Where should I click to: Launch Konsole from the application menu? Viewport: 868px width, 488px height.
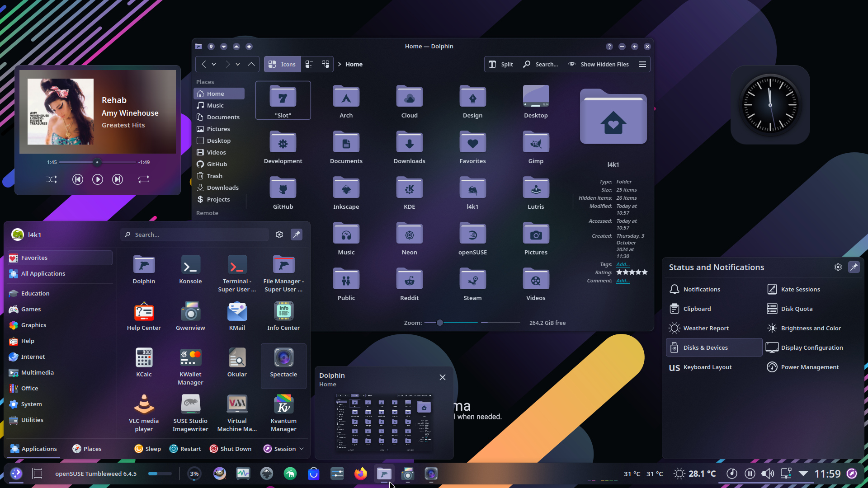190,270
